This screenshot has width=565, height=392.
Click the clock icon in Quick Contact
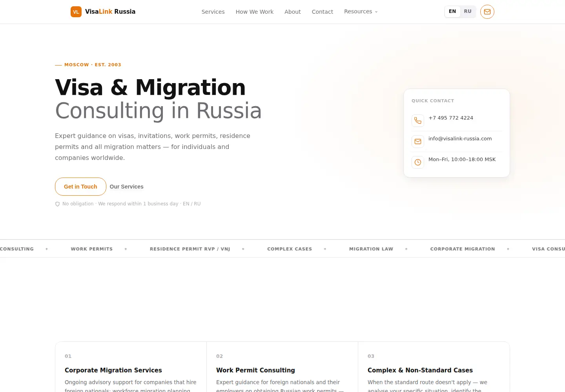coord(418,162)
